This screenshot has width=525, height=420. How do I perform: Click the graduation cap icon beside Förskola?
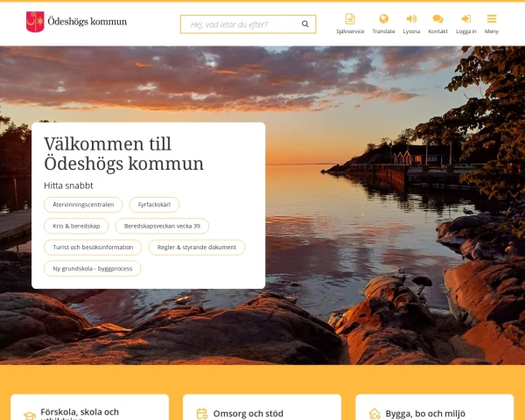pyautogui.click(x=30, y=416)
